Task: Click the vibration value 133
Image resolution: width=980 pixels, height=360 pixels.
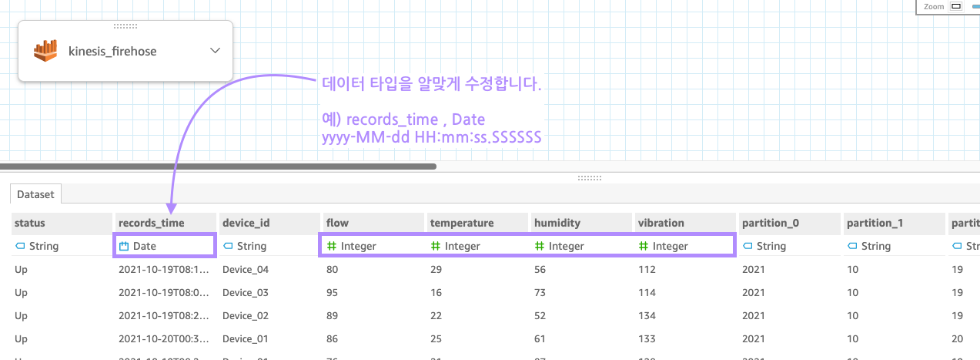Action: click(x=647, y=338)
